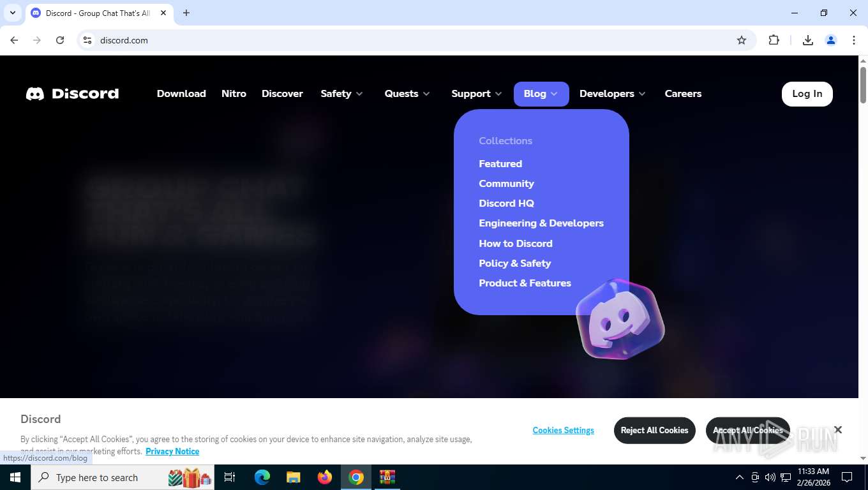Launch Firefox from the taskbar
The width and height of the screenshot is (868, 490).
pyautogui.click(x=325, y=477)
